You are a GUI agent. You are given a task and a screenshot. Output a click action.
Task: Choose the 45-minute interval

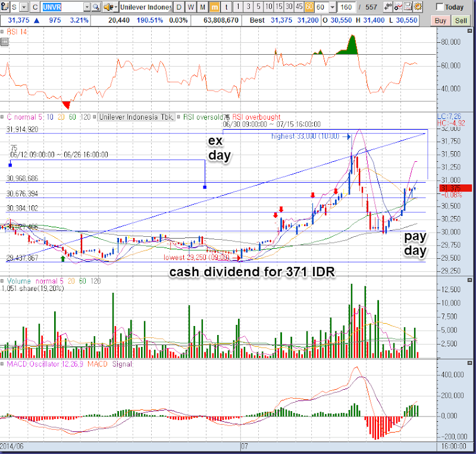click(299, 7)
